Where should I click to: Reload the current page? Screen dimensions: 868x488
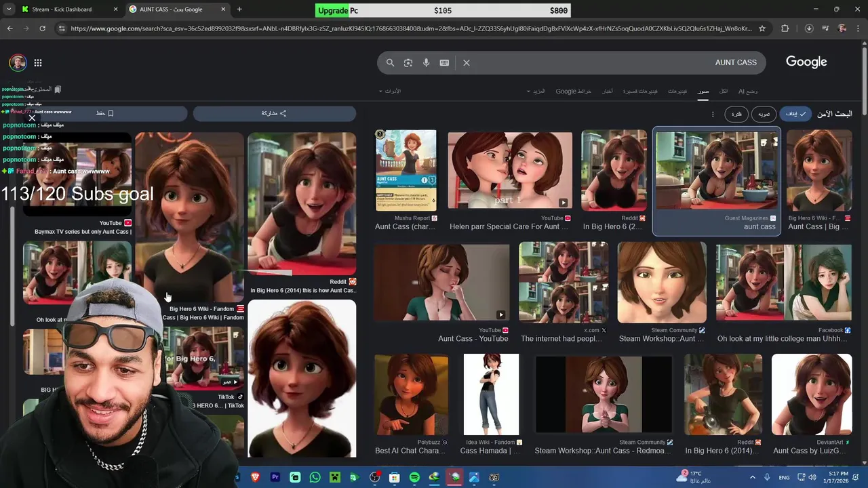42,28
